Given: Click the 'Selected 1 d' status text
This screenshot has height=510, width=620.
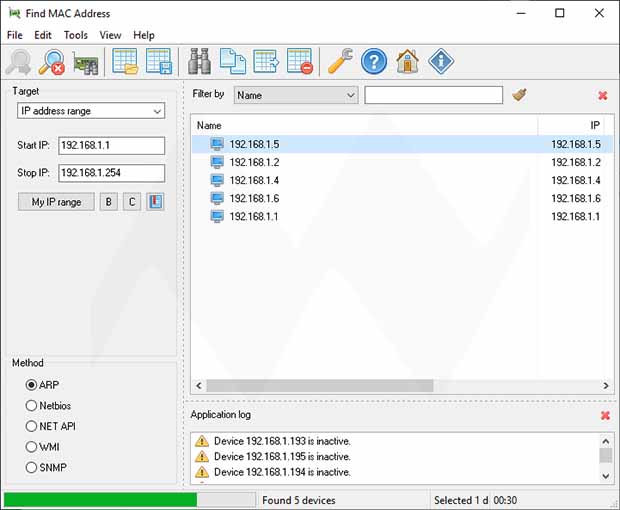Looking at the screenshot, I should (x=461, y=500).
